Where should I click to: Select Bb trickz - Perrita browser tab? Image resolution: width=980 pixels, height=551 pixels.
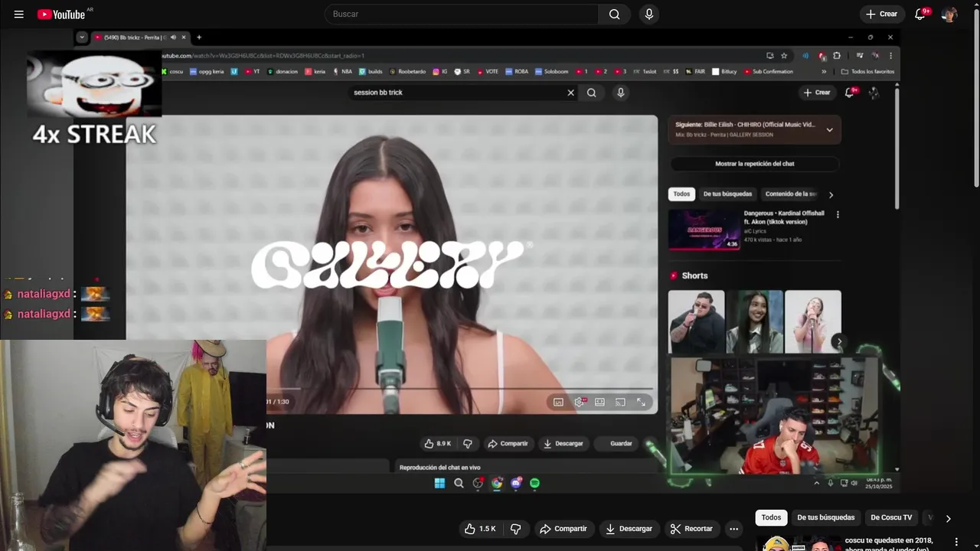coord(135,37)
